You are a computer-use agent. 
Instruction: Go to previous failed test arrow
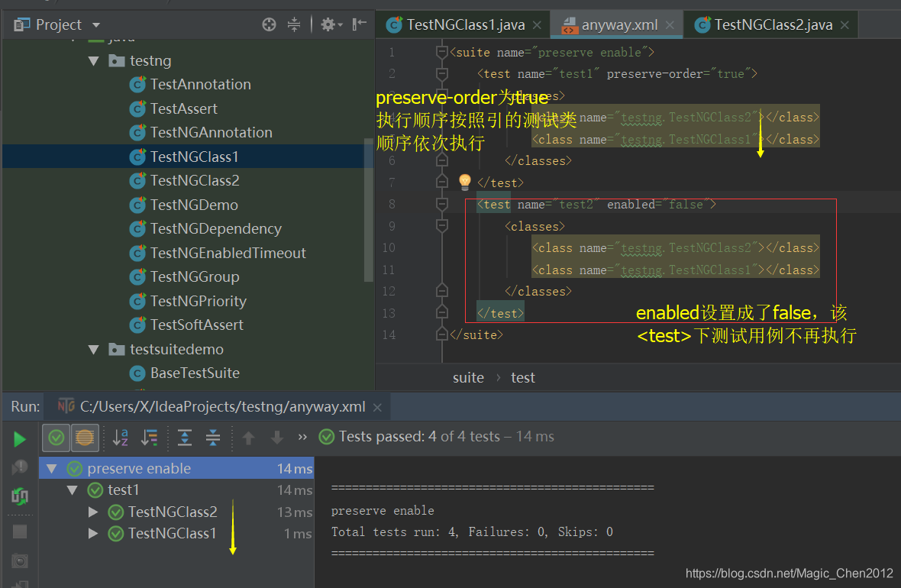(x=248, y=438)
